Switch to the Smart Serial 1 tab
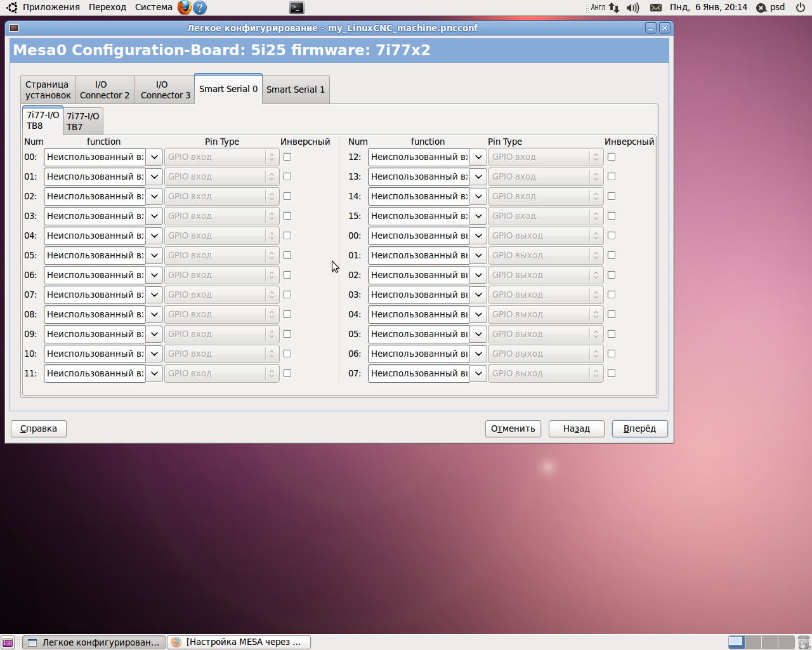Viewport: 812px width, 650px height. point(296,90)
